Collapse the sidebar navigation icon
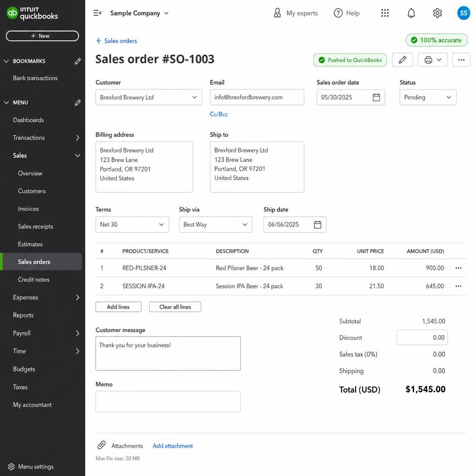476x476 pixels. tap(97, 13)
